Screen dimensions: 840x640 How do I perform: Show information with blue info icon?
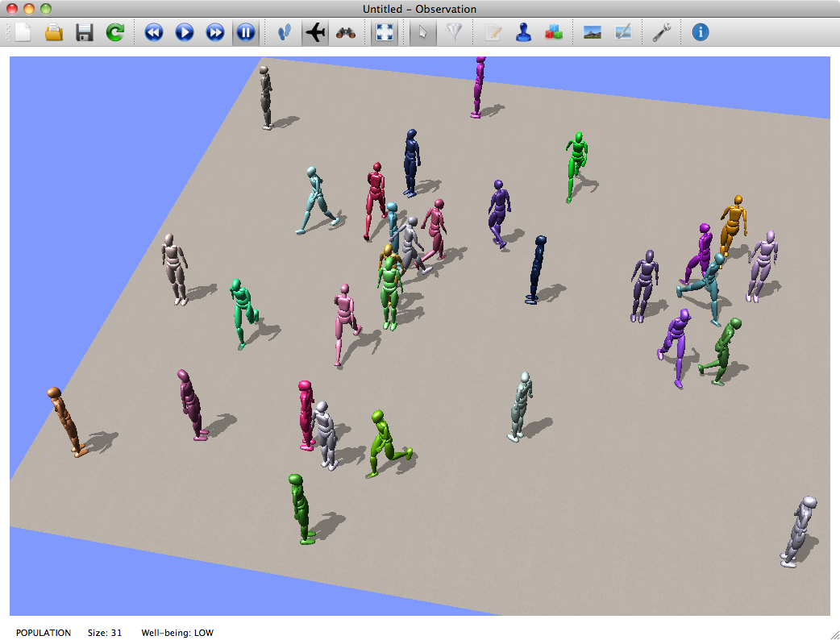(701, 32)
